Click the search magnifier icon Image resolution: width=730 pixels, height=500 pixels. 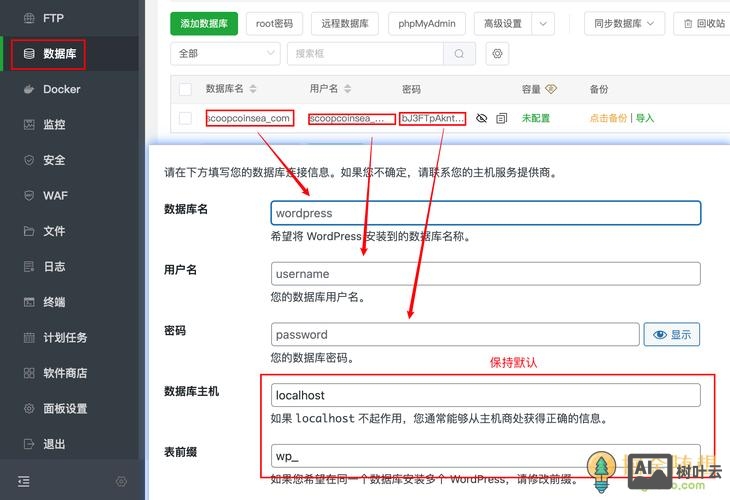[x=459, y=54]
